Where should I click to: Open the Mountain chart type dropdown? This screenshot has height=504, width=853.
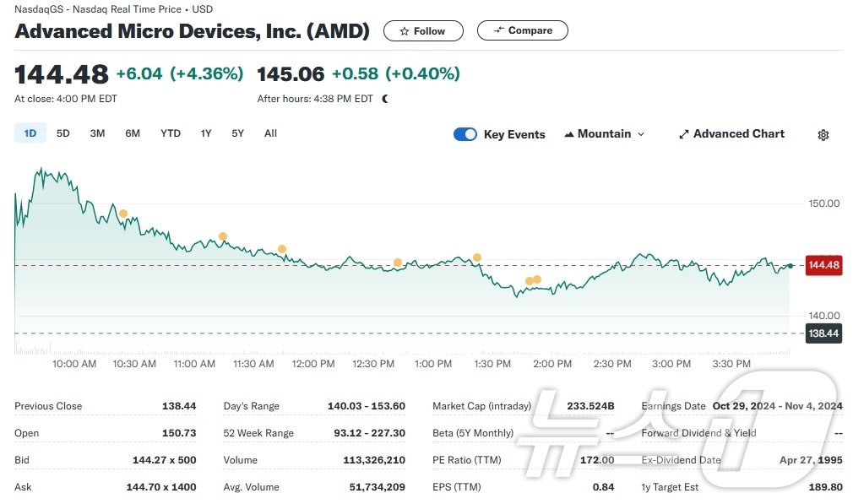pos(605,133)
